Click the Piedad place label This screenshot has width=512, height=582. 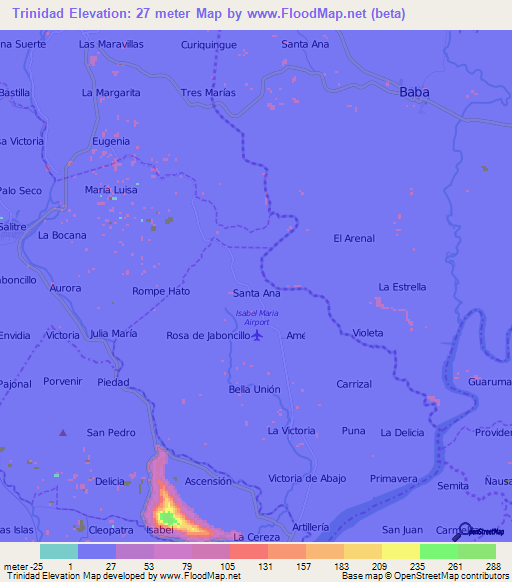coord(113,382)
